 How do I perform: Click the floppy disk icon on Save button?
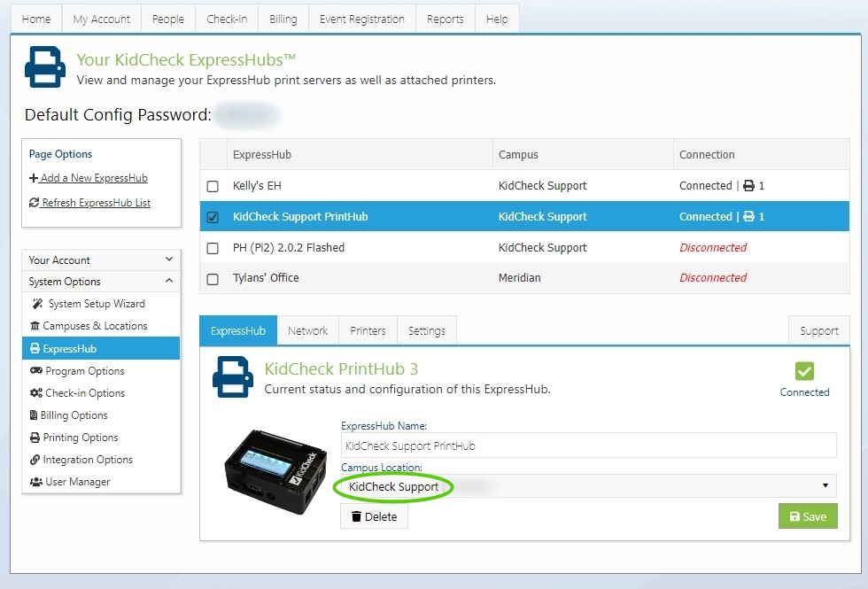pos(795,516)
